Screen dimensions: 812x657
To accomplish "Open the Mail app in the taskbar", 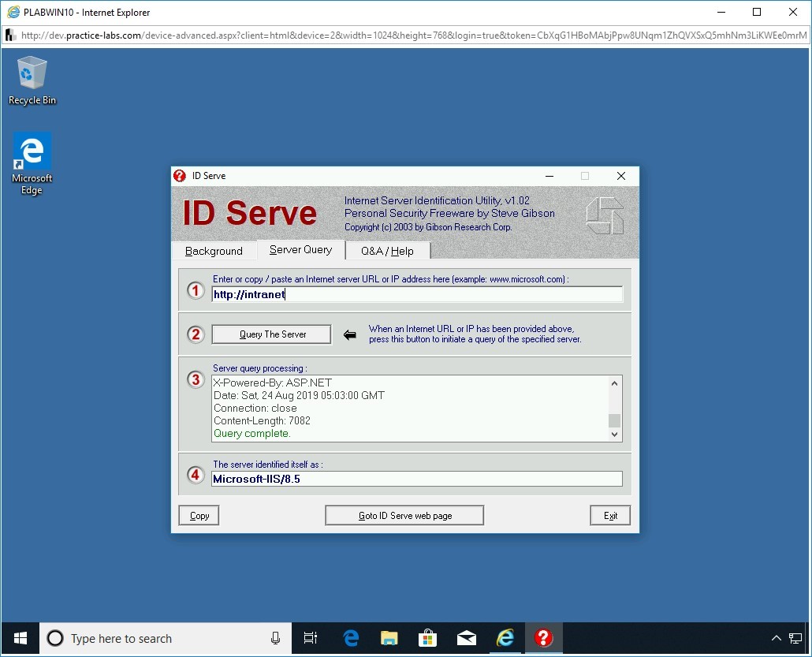I will pos(467,638).
